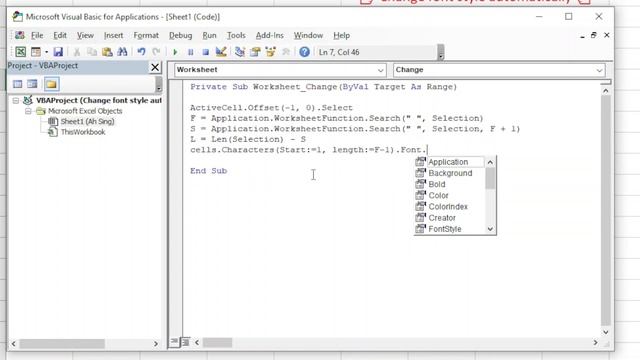The height and width of the screenshot is (360, 640).
Task: Close the Project - VBAProject pane
Action: click(155, 67)
